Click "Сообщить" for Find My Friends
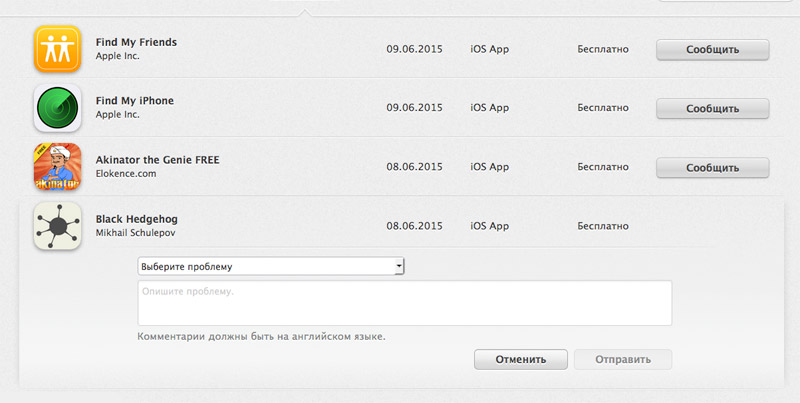The width and height of the screenshot is (800, 403). (712, 50)
